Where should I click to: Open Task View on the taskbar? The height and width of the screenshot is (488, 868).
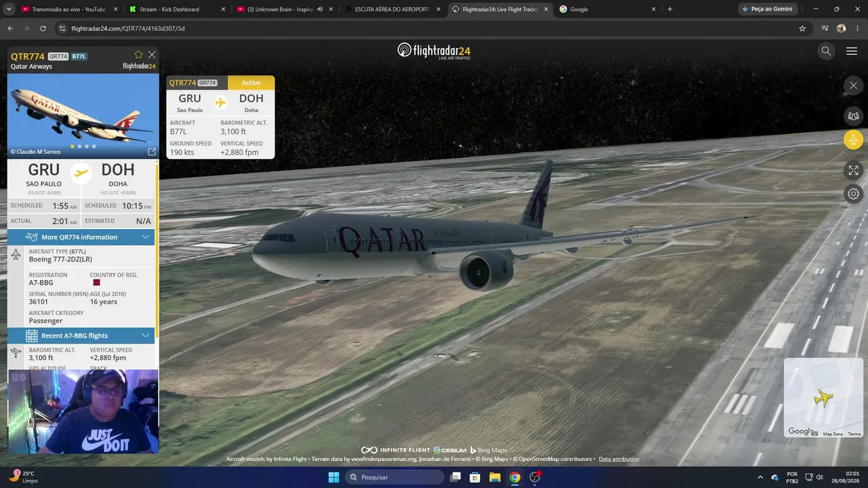click(456, 477)
